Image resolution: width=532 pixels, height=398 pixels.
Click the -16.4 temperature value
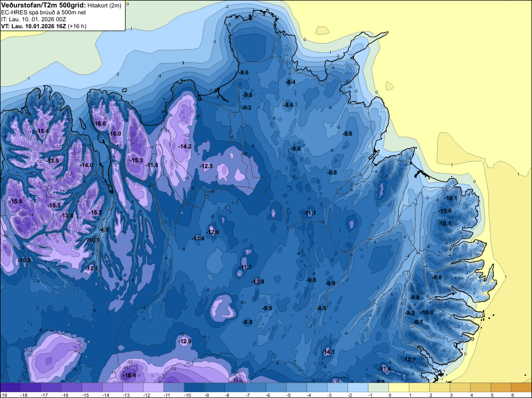[130, 375]
